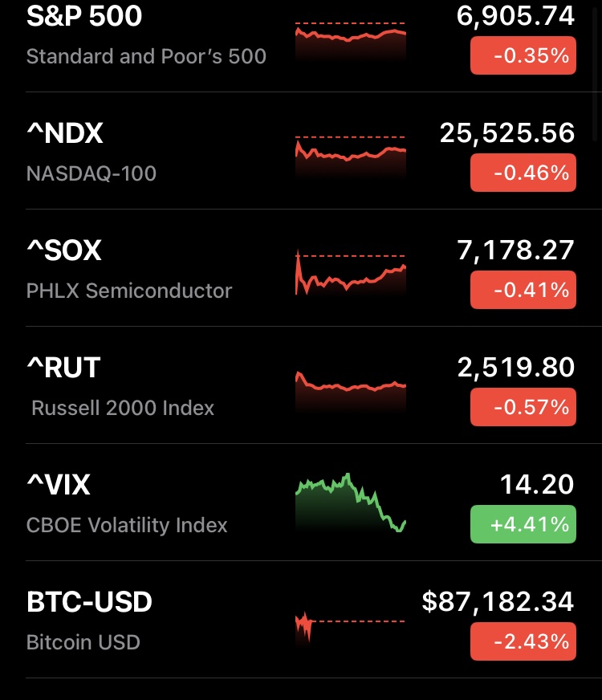This screenshot has height=700, width=602.
Task: Select the ^RUT mini chart
Action: [x=351, y=389]
